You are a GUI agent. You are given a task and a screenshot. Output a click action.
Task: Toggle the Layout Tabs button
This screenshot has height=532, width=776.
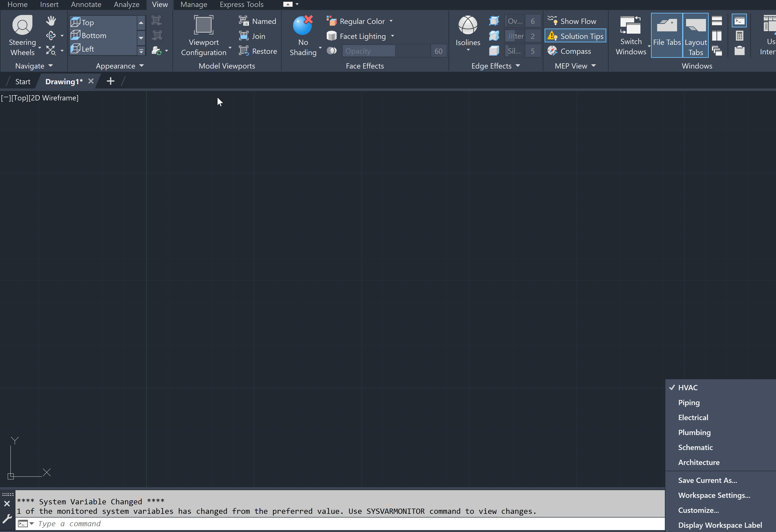pyautogui.click(x=696, y=35)
